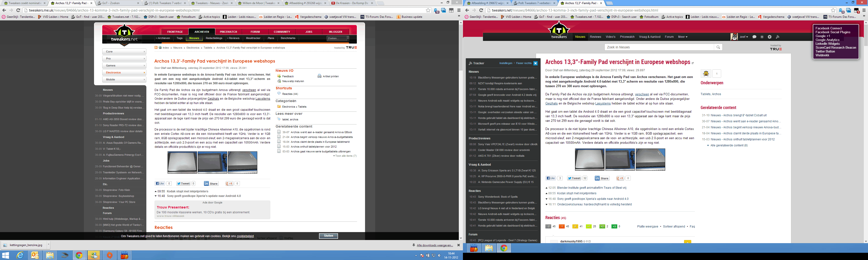This screenshot has height=260, width=868.
Task: Click Fixeer rechts in Tracker panel
Action: click(524, 63)
